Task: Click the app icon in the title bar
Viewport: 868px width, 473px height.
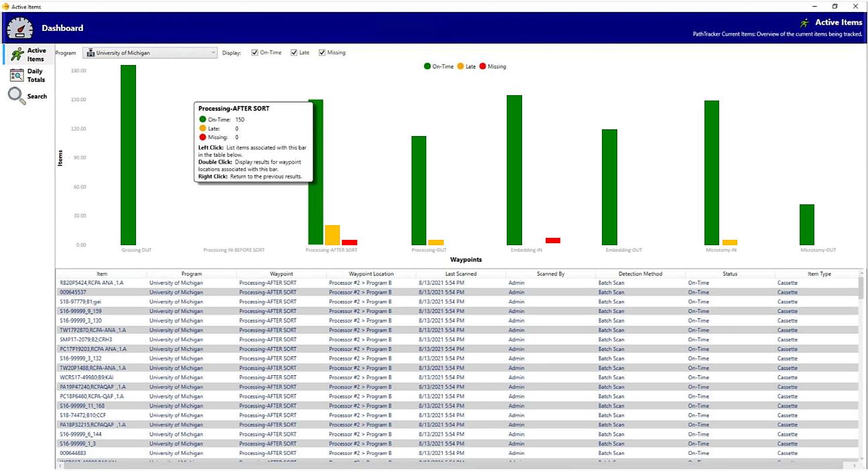Action: [6, 6]
